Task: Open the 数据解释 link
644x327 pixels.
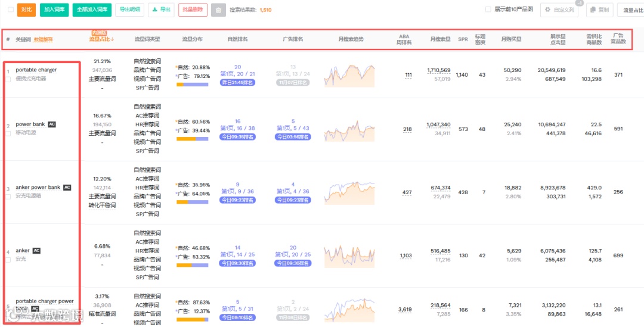Action: coord(43,39)
